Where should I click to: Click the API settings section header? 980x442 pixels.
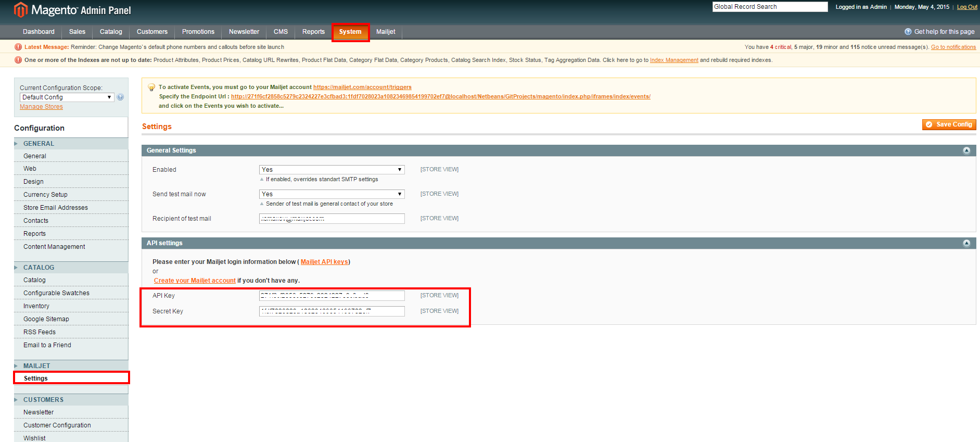pos(558,243)
